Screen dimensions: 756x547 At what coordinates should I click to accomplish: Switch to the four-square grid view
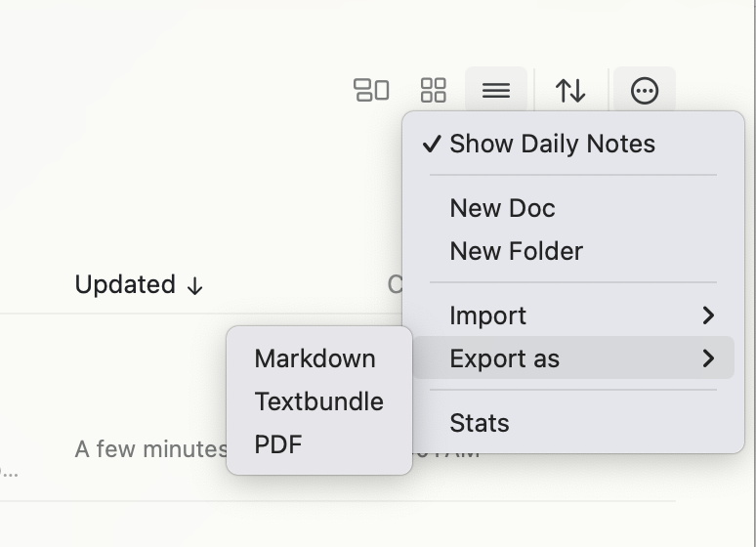coord(433,91)
